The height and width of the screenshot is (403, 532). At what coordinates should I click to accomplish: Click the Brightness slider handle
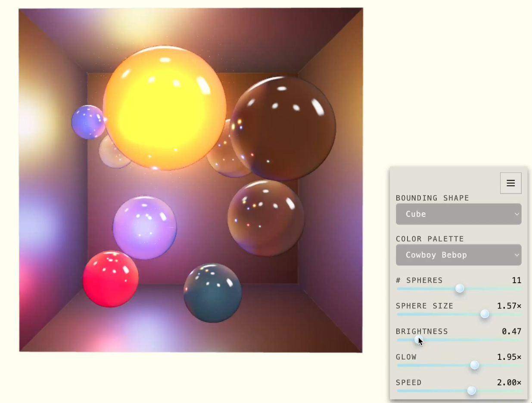click(x=418, y=340)
